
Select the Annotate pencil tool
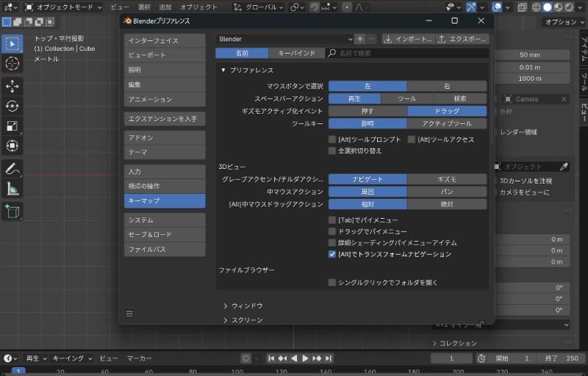coord(12,169)
